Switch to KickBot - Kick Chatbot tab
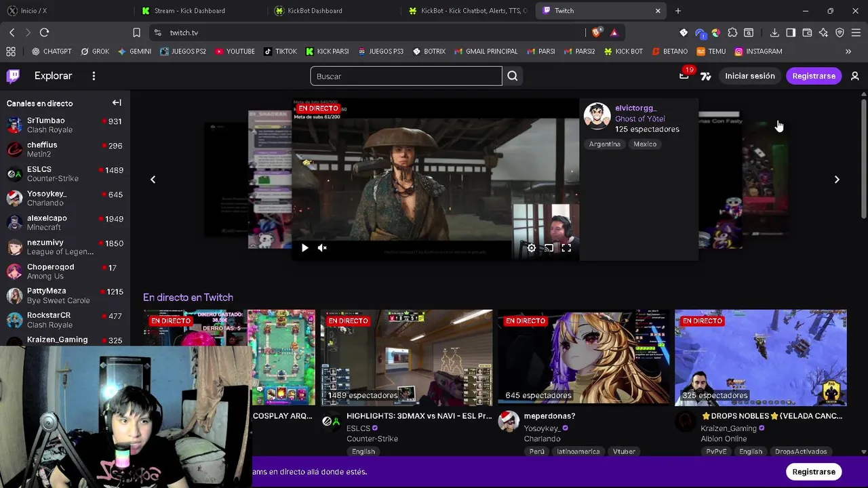This screenshot has width=868, height=488. point(467,11)
